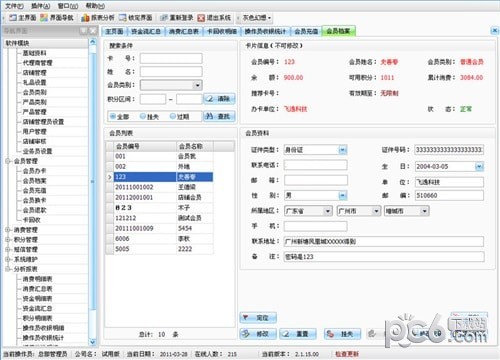500x360 pixels.
Task: Switch to the 会员充值 tab
Action: coord(306,31)
